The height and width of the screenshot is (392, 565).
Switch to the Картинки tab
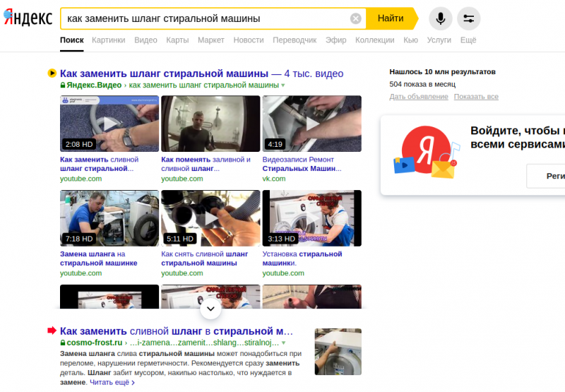click(x=109, y=40)
